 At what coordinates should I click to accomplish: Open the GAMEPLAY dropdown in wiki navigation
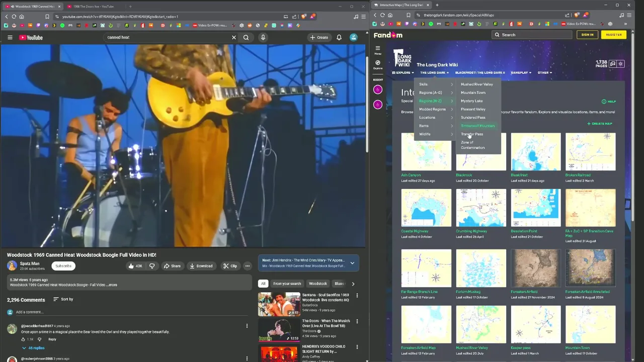click(x=521, y=72)
